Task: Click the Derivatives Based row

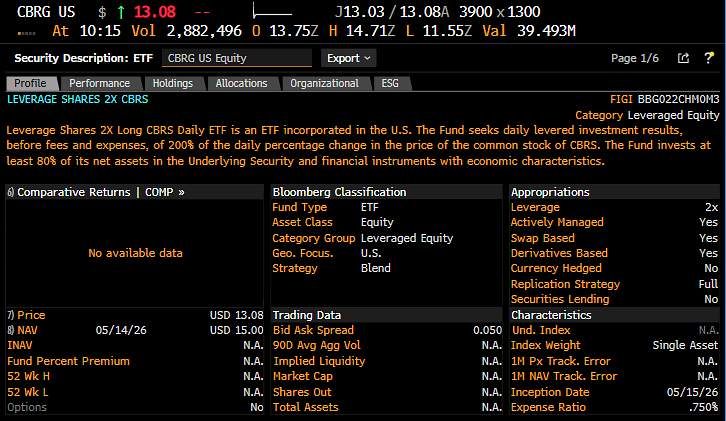Action: coord(614,253)
